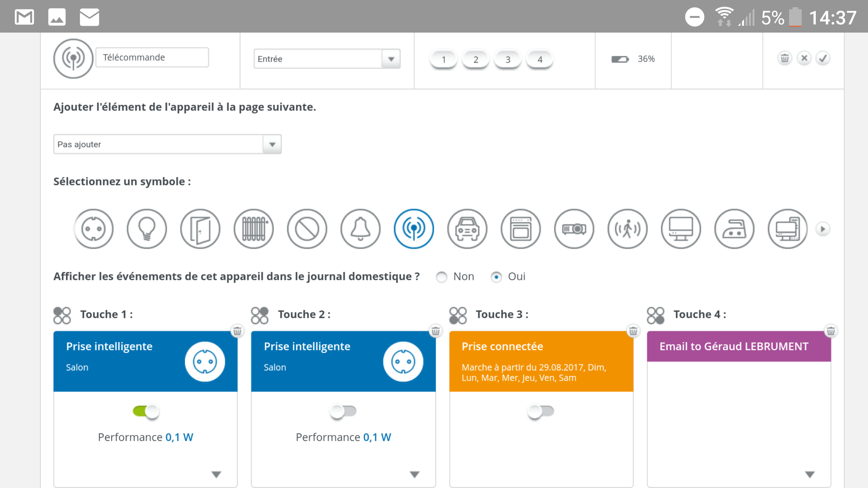Select the power socket symbol
868x488 pixels.
click(x=94, y=229)
